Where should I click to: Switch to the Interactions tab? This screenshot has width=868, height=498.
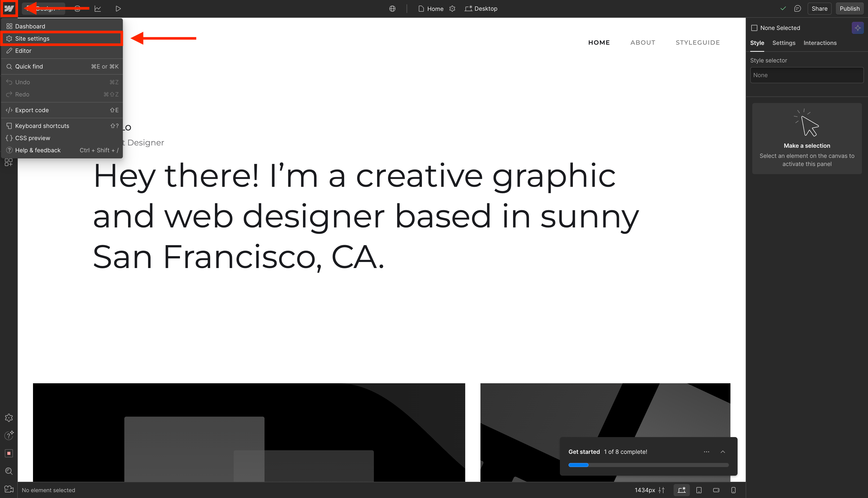click(820, 43)
